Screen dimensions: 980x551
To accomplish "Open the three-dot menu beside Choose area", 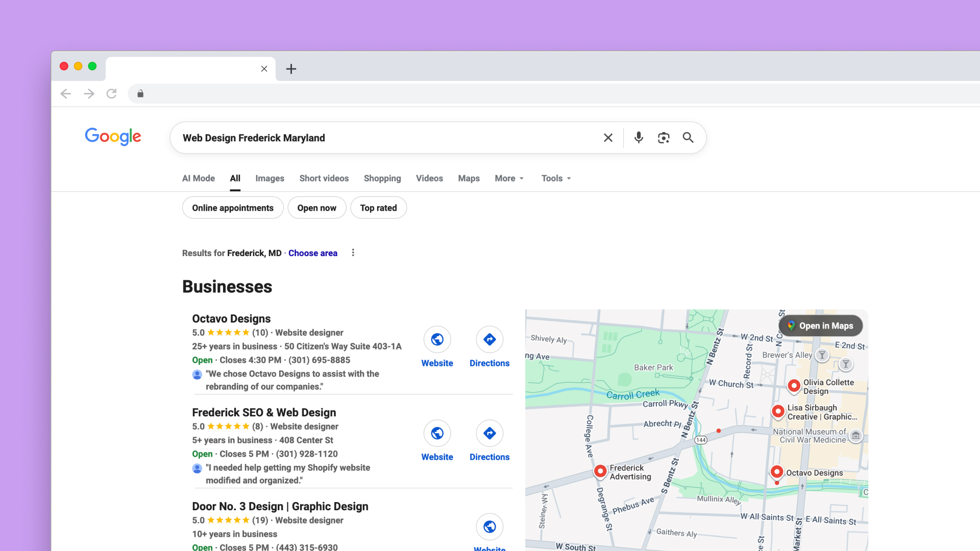I will [x=353, y=253].
